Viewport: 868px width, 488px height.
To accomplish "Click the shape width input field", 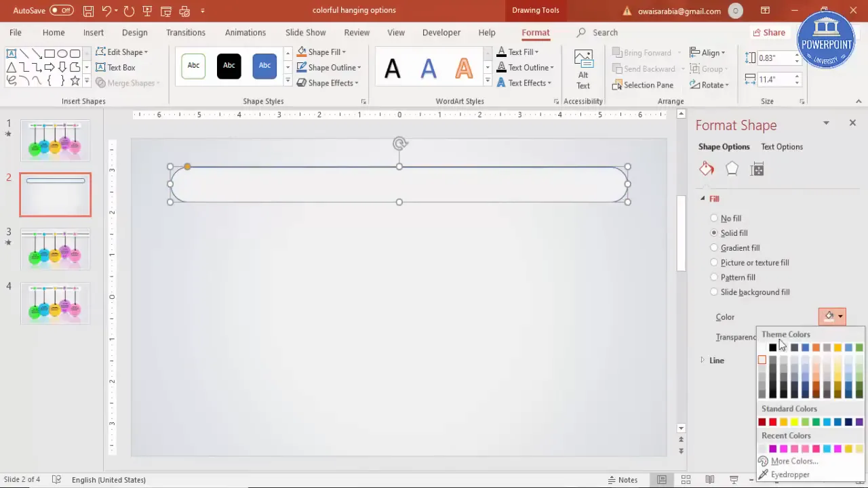I will click(776, 79).
